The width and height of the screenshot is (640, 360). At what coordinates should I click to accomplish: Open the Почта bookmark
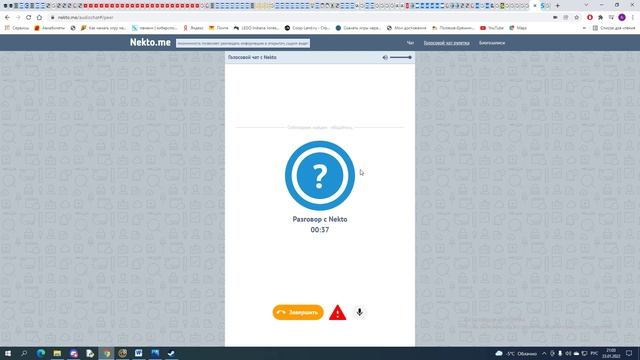[x=218, y=28]
